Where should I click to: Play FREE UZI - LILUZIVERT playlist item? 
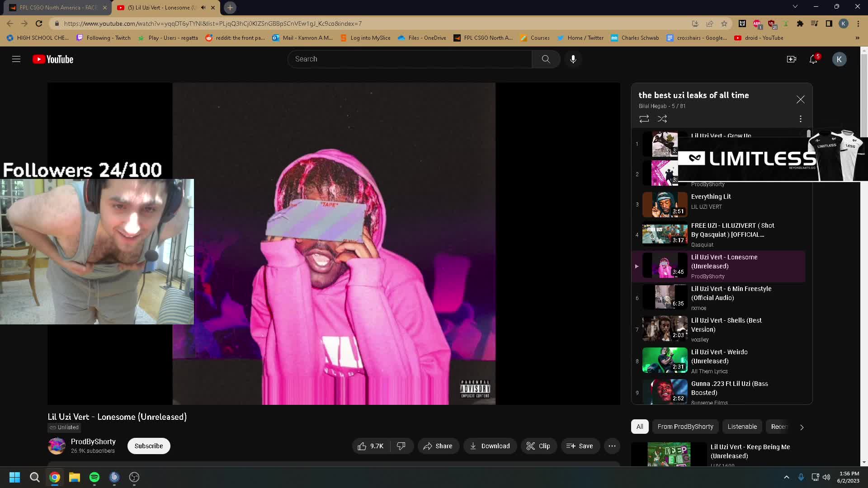click(x=718, y=235)
